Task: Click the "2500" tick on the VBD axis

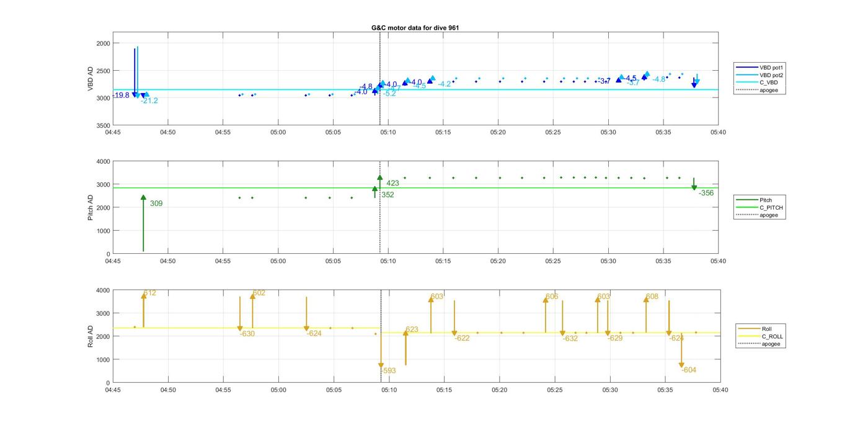Action: (x=104, y=71)
